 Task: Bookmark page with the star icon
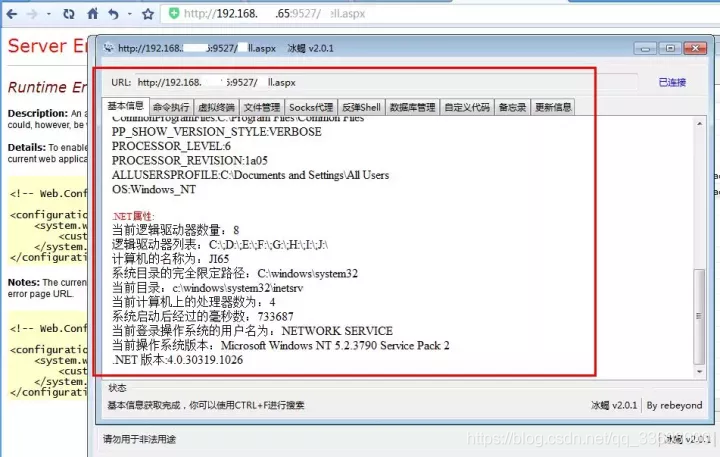(x=148, y=14)
